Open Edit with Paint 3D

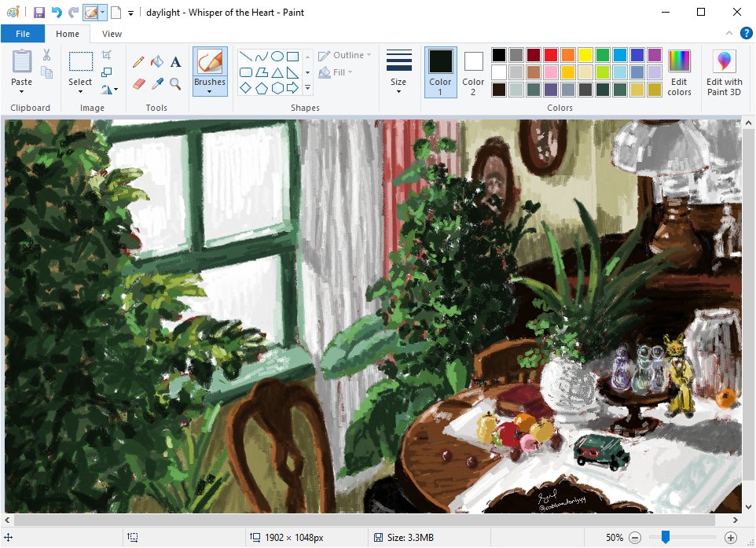(725, 72)
